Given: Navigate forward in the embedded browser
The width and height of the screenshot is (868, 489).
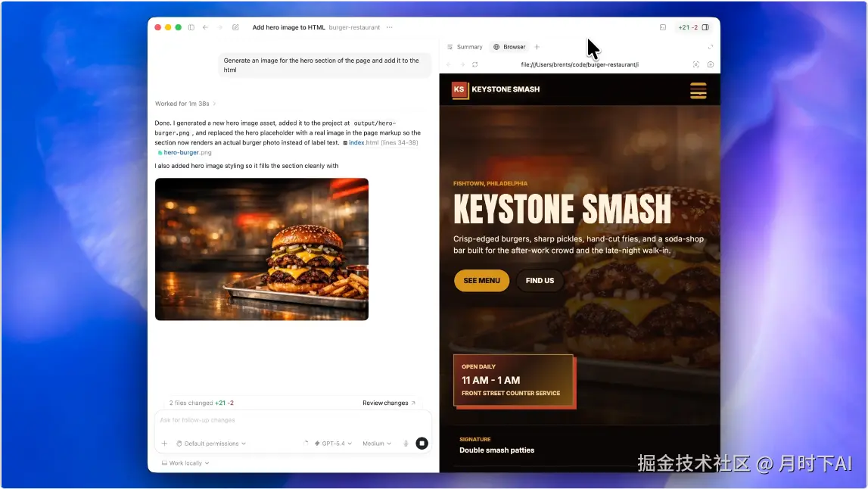Looking at the screenshot, I should click(463, 65).
